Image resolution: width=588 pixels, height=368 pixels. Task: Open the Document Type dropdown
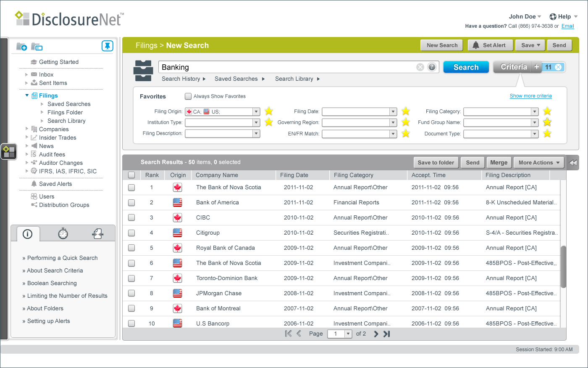coord(535,134)
